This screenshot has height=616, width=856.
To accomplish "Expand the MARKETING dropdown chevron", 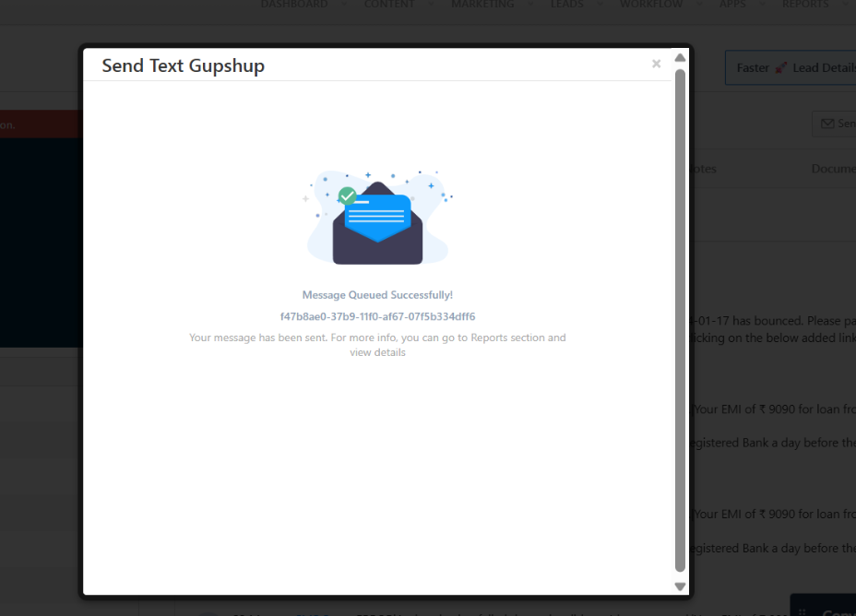I will pyautogui.click(x=530, y=5).
